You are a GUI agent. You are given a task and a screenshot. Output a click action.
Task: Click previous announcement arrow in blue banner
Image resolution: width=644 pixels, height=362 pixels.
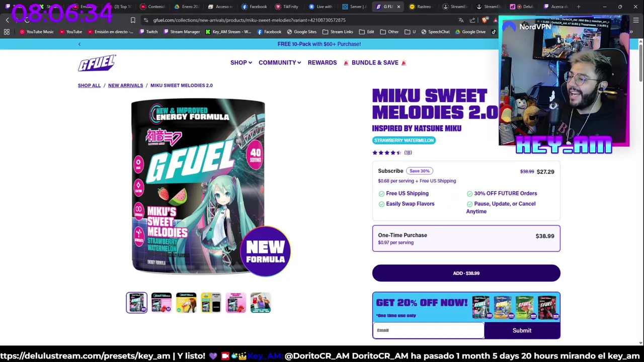(79, 44)
